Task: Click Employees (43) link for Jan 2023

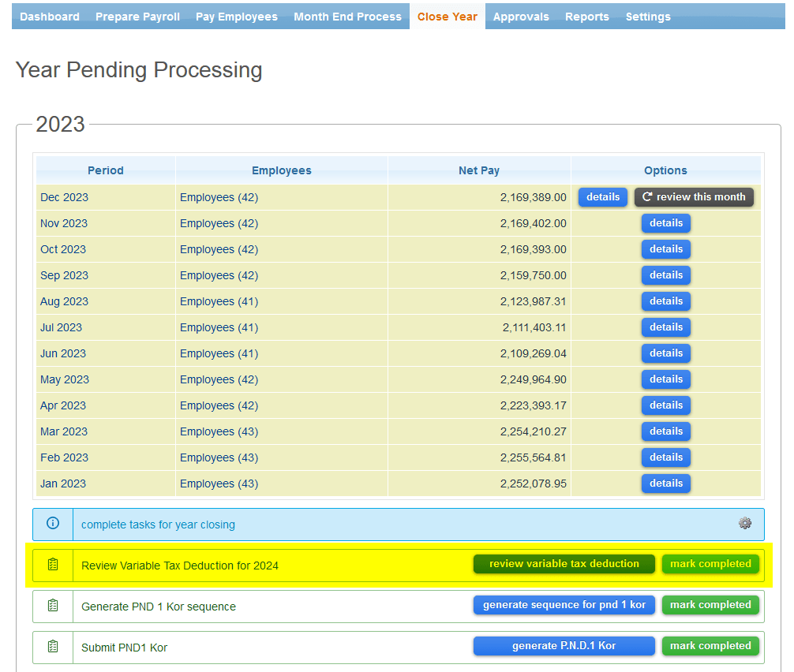Action: point(219,483)
